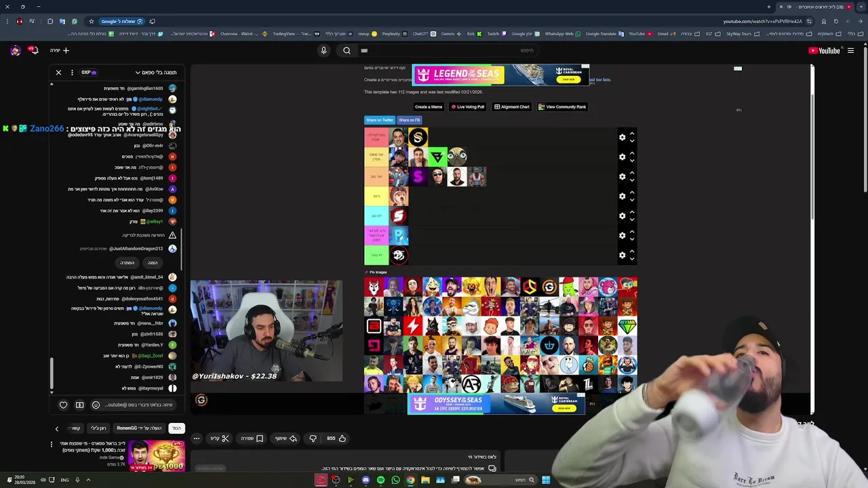
Task: Expand chat view mode dropdown
Action: (x=156, y=73)
